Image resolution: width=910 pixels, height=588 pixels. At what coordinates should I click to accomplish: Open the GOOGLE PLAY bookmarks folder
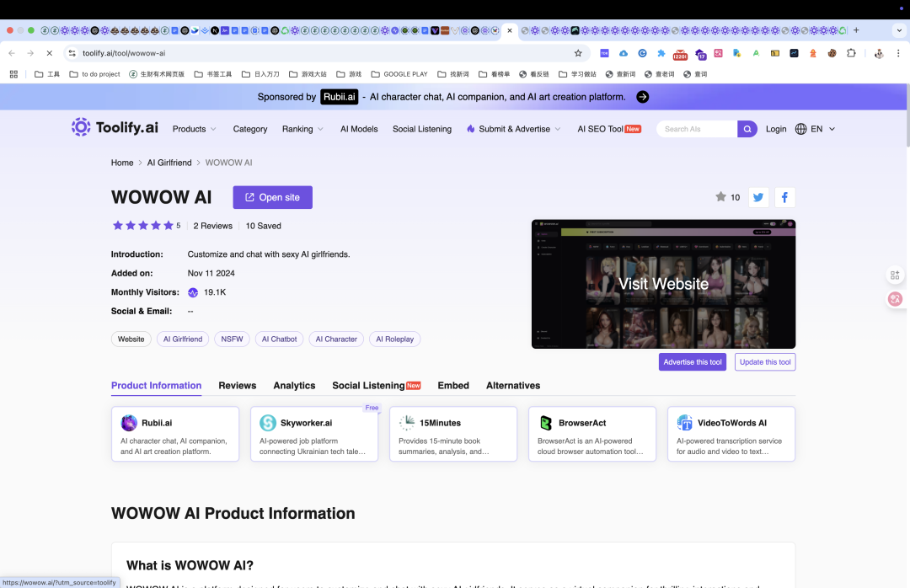399,74
